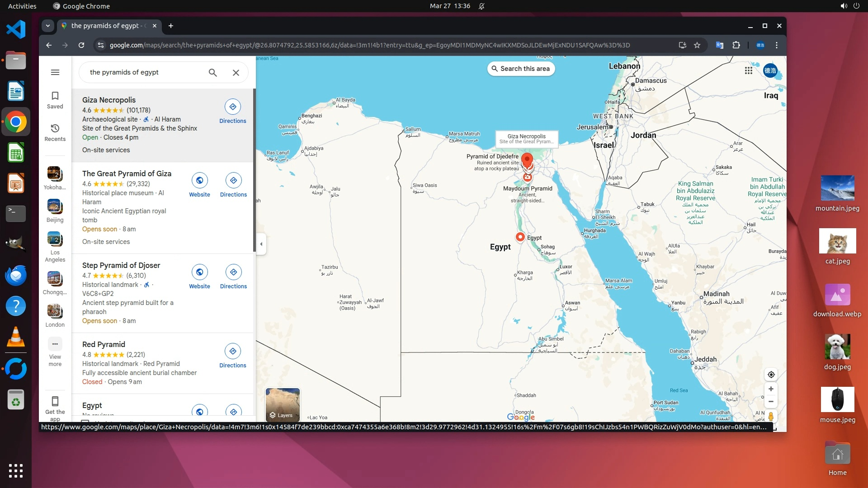Clear the search with the X icon
The width and height of the screenshot is (868, 488).
pyautogui.click(x=236, y=72)
